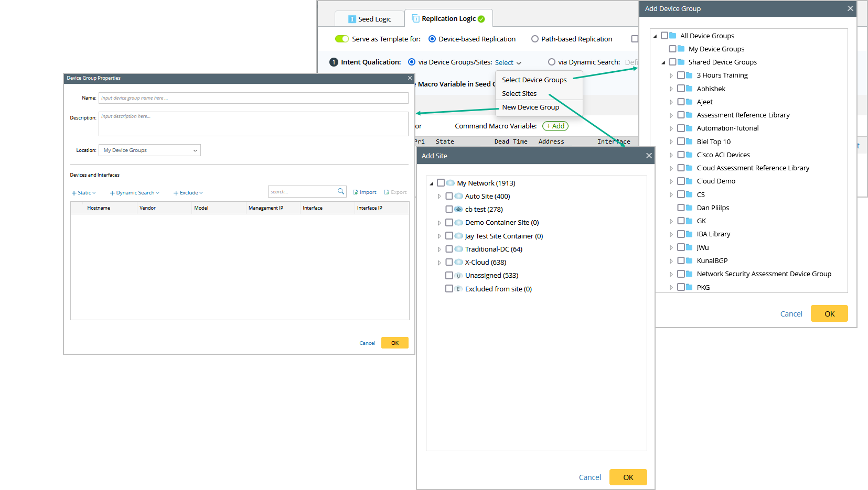Click the Seed Logic tab icon

pos(352,19)
